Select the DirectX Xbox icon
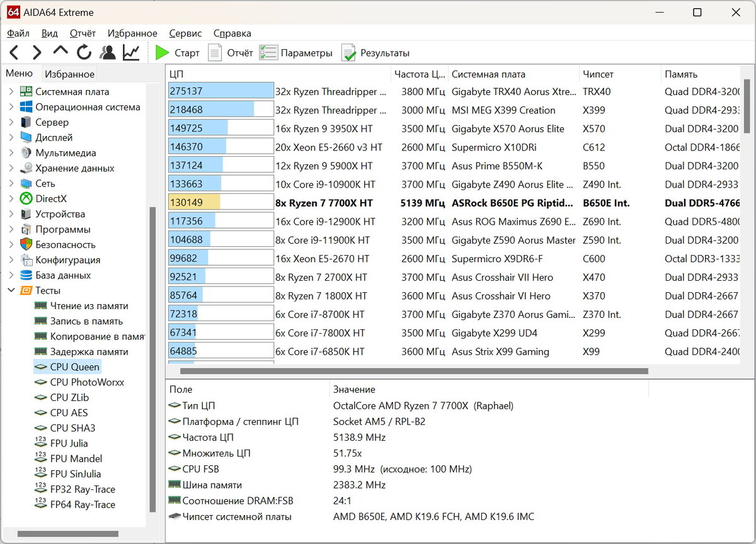Image resolution: width=756 pixels, height=544 pixels. [26, 198]
